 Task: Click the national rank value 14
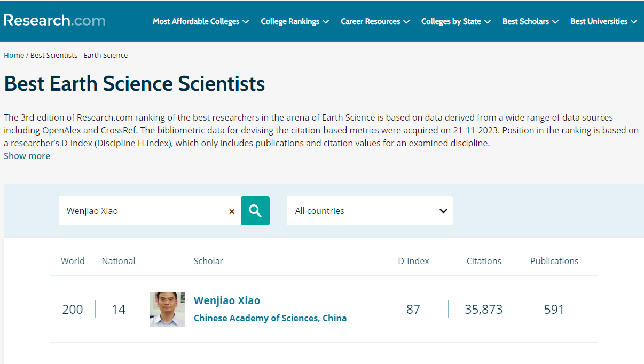pyautogui.click(x=119, y=310)
